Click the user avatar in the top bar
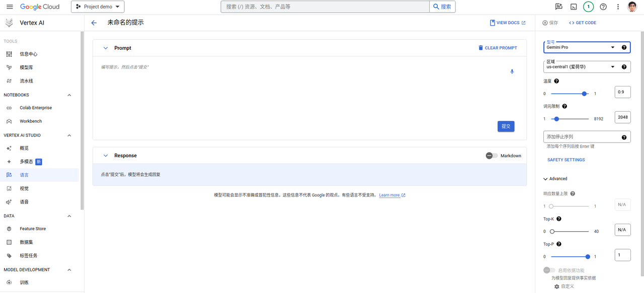 click(x=632, y=7)
